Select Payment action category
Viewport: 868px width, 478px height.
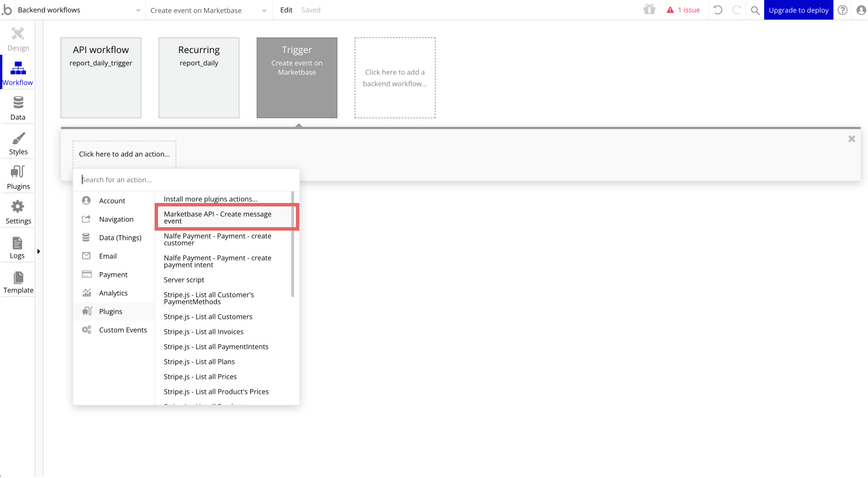tap(114, 274)
